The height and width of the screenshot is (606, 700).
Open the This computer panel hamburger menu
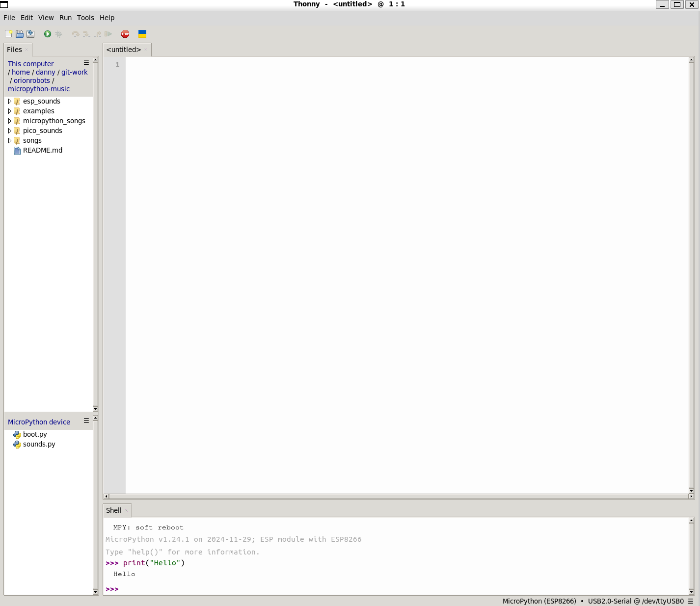[x=86, y=63]
